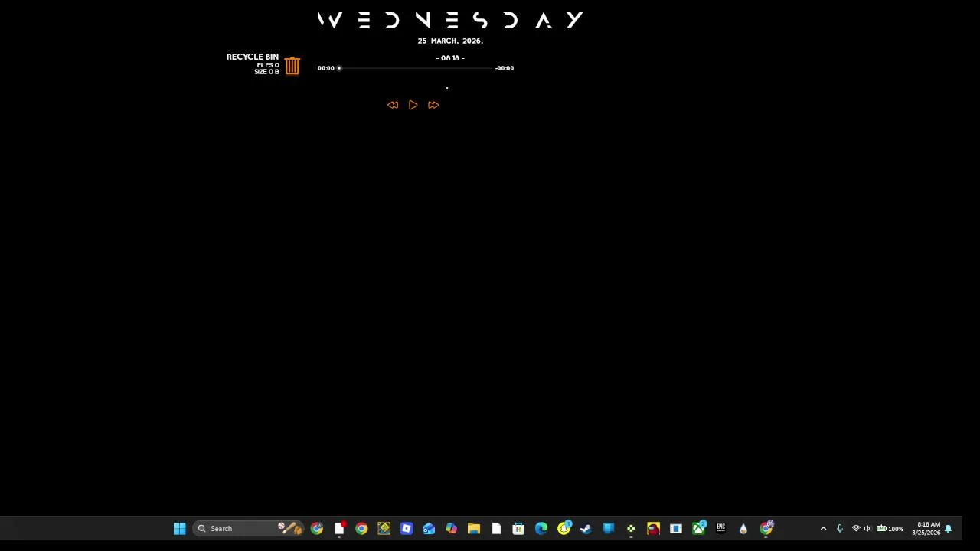Click the RECYCLE BIN label
This screenshot has height=551, width=980.
click(x=253, y=57)
